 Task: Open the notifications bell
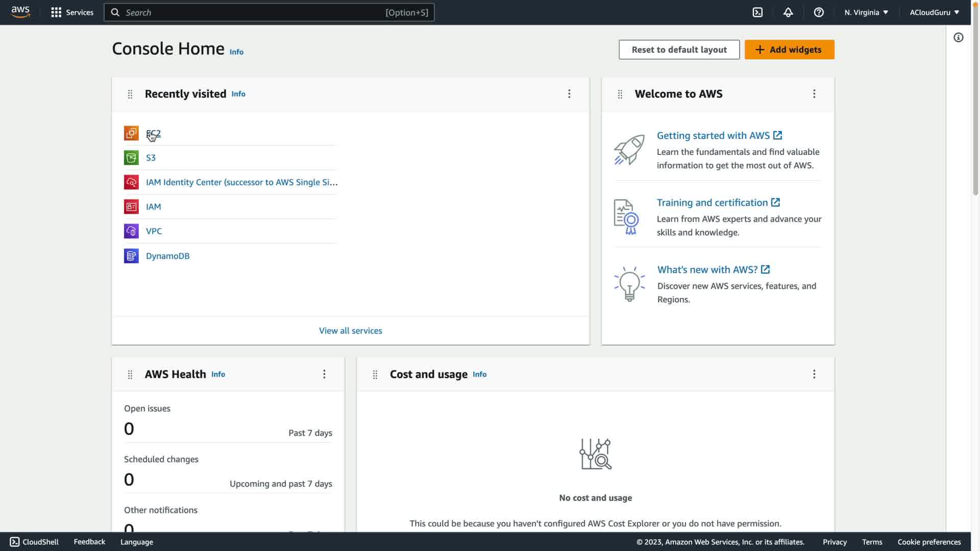click(788, 12)
